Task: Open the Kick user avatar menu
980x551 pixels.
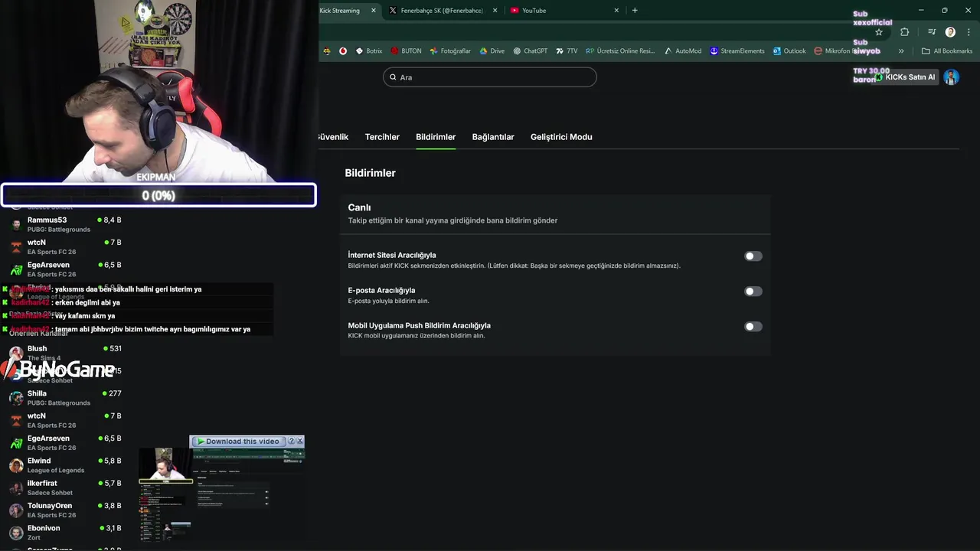Action: tap(951, 77)
